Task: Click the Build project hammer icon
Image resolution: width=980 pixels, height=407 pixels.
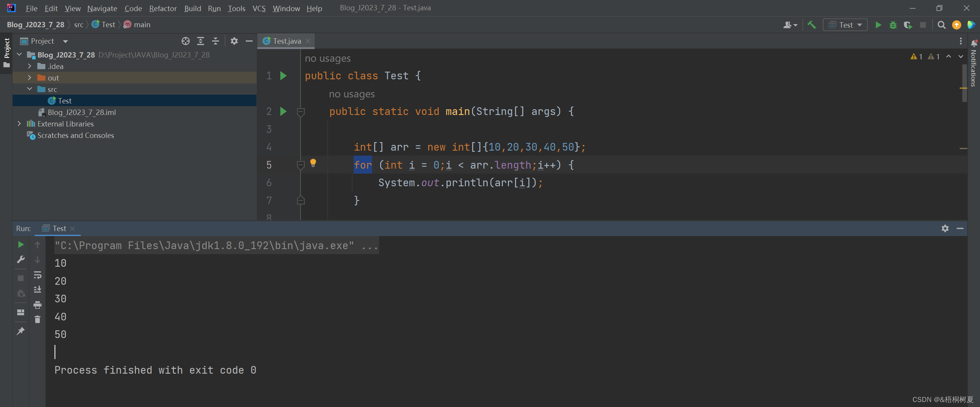Action: pos(812,25)
